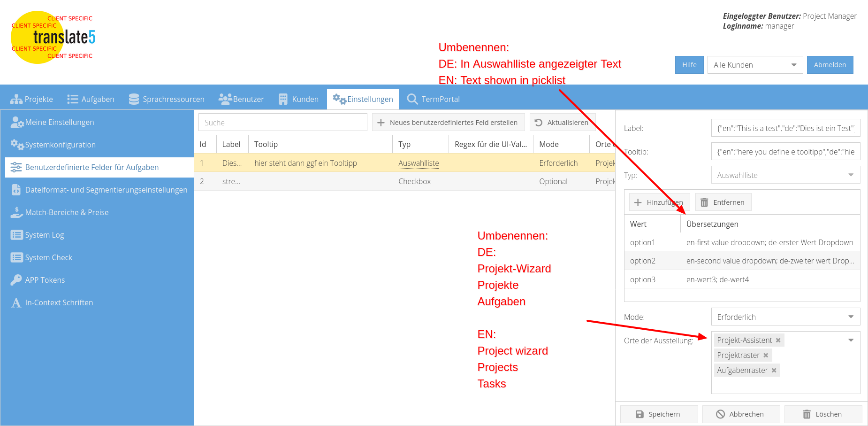Click Entfernen to remove an option

pos(723,202)
